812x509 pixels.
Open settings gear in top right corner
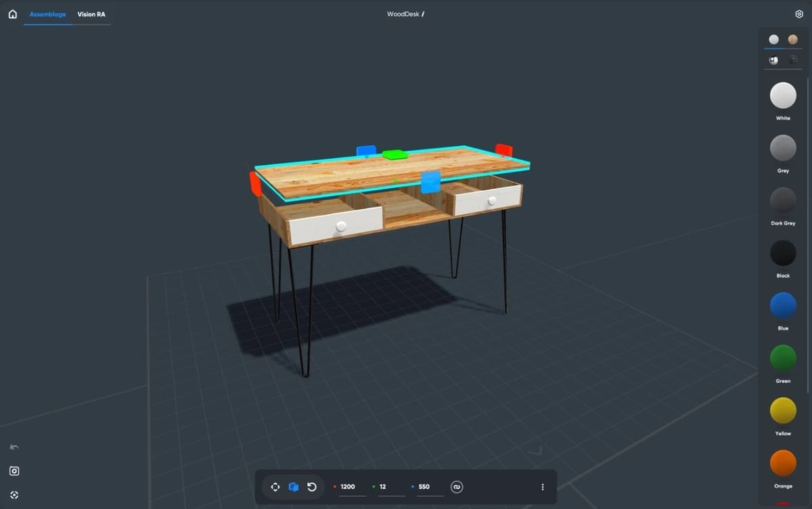pyautogui.click(x=799, y=14)
